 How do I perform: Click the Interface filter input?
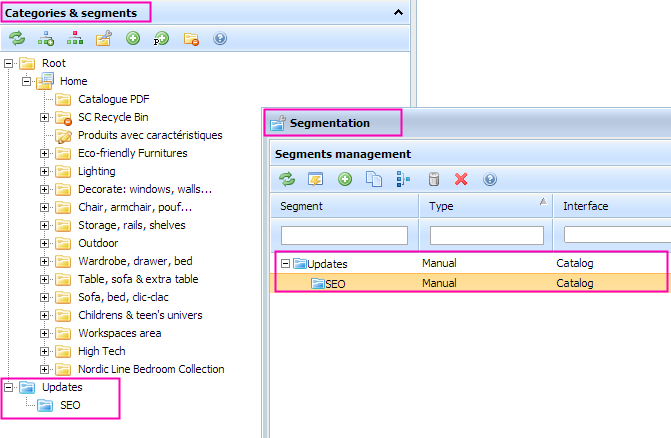click(x=618, y=235)
